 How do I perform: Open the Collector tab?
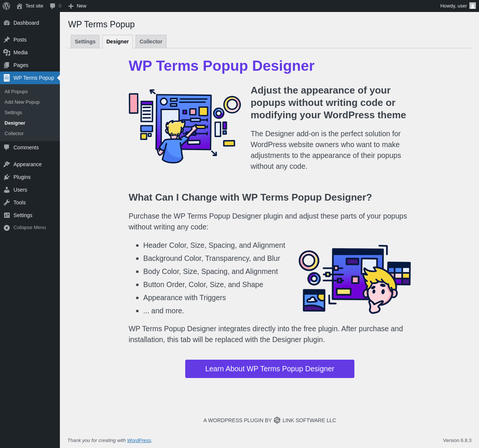[151, 42]
